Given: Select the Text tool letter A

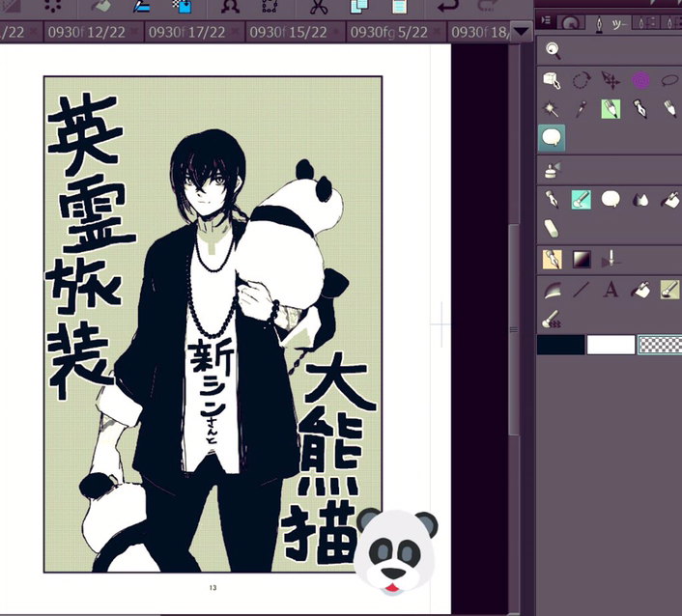Looking at the screenshot, I should point(611,290).
